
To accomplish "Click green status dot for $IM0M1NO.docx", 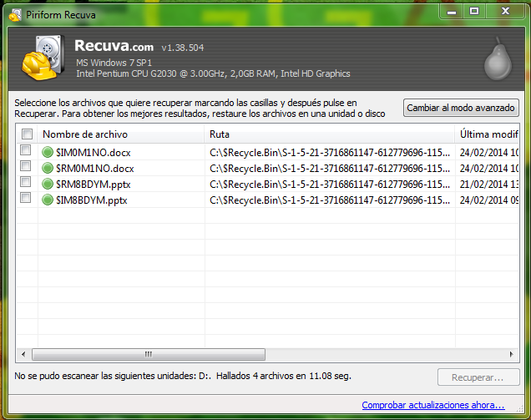I will (x=48, y=153).
